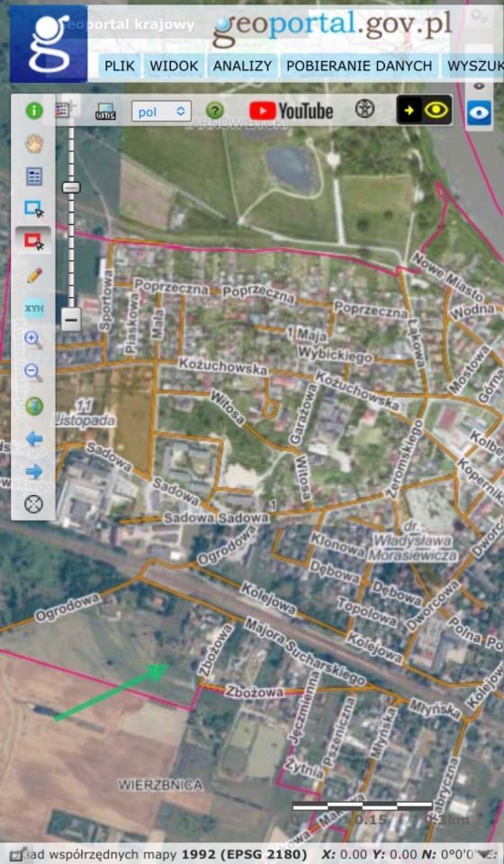Open the XYH coordinates tool

pyautogui.click(x=34, y=308)
